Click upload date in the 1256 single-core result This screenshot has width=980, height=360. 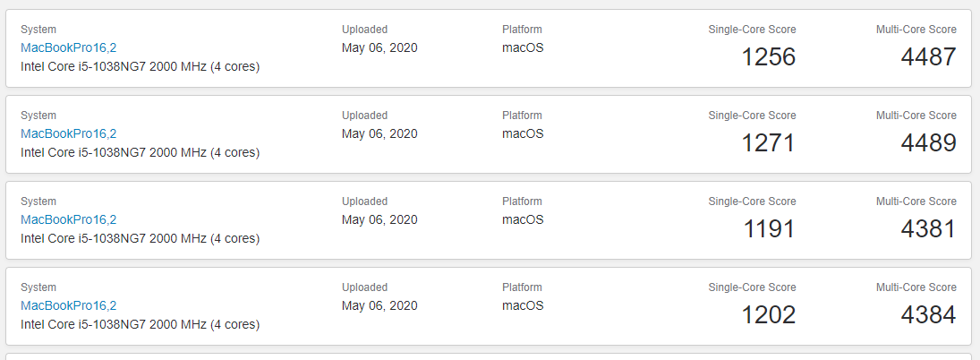[379, 47]
